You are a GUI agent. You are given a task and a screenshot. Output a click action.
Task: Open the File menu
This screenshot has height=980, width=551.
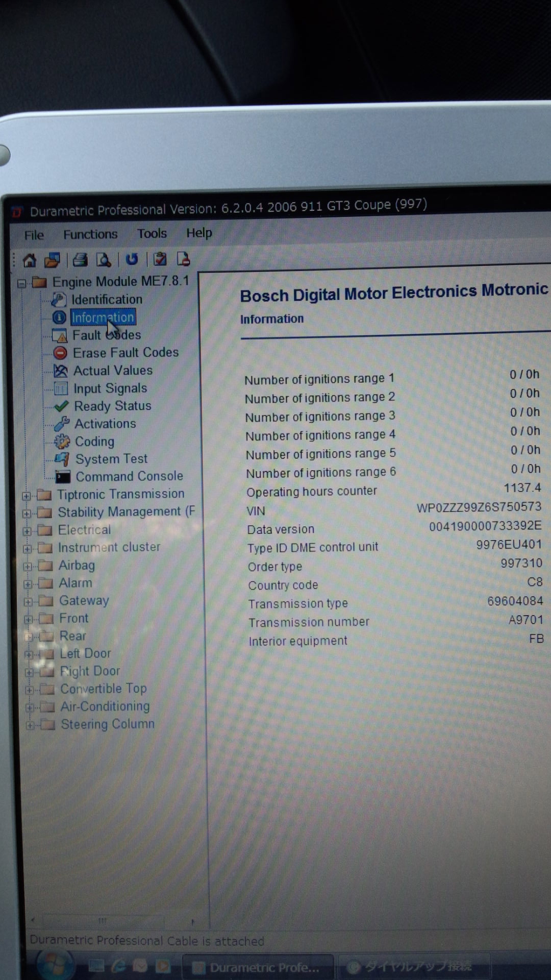(34, 235)
